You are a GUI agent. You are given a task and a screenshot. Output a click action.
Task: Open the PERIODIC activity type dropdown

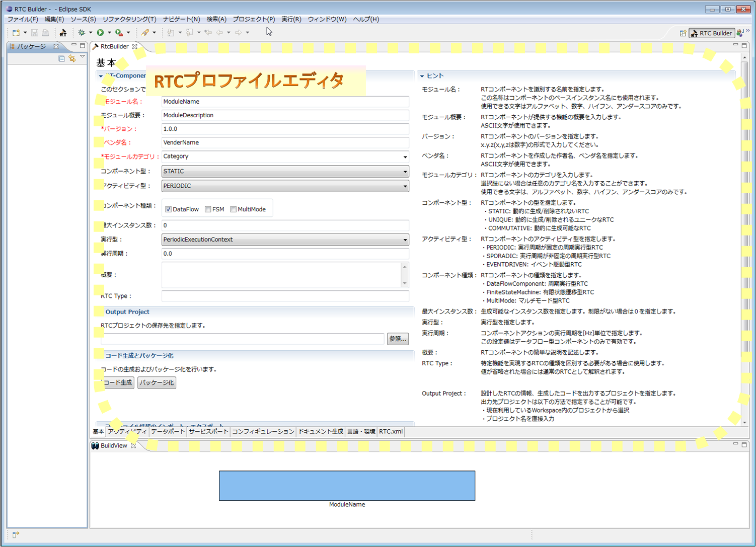click(x=285, y=186)
